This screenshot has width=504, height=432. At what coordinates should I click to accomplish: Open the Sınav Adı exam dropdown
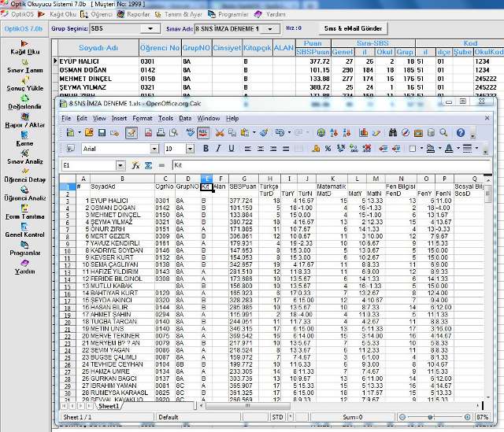[x=270, y=28]
